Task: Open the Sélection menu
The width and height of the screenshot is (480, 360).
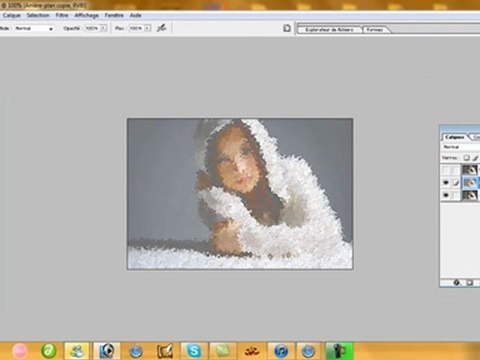Action: click(38, 15)
